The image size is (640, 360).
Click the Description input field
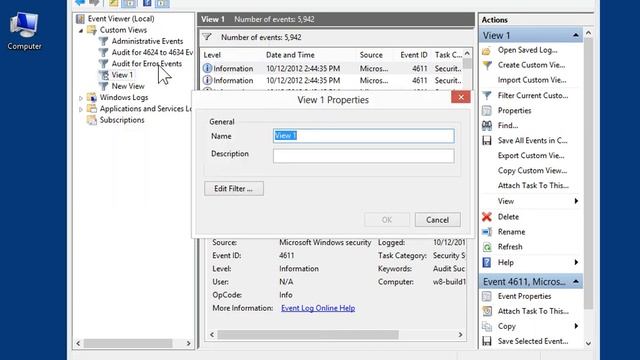click(x=364, y=156)
